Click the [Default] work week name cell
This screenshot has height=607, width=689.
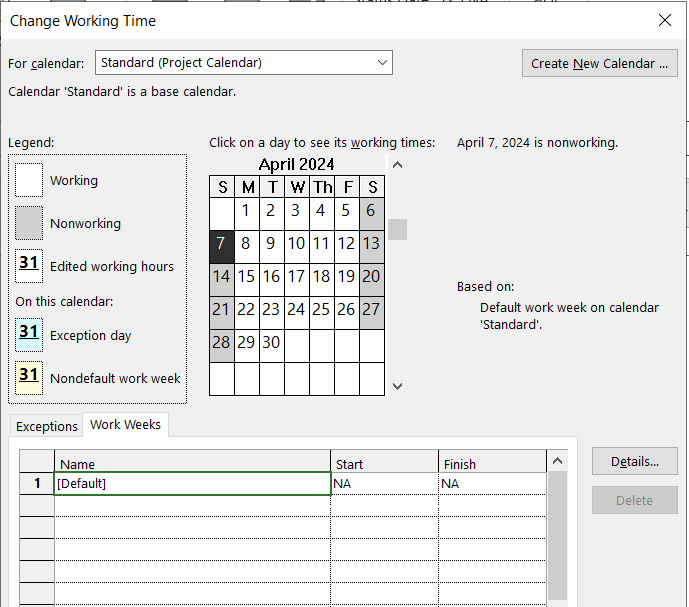tap(192, 484)
